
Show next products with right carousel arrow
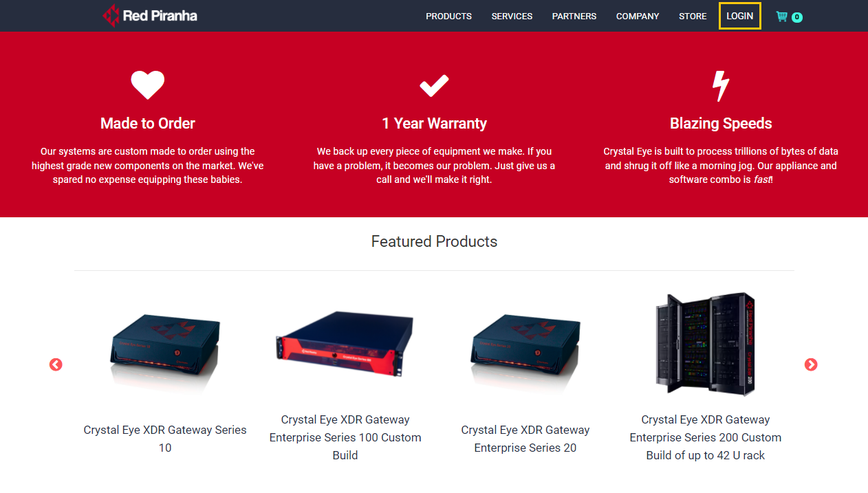tap(811, 364)
